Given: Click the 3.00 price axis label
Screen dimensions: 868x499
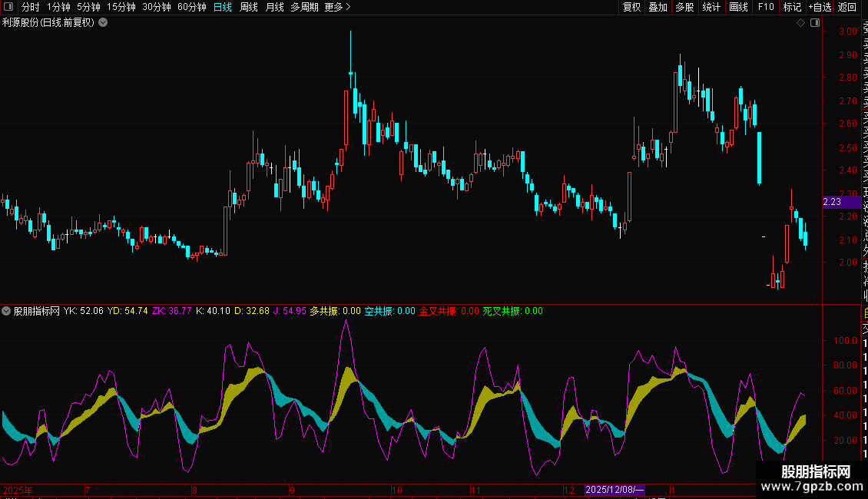Looking at the screenshot, I should coord(848,31).
